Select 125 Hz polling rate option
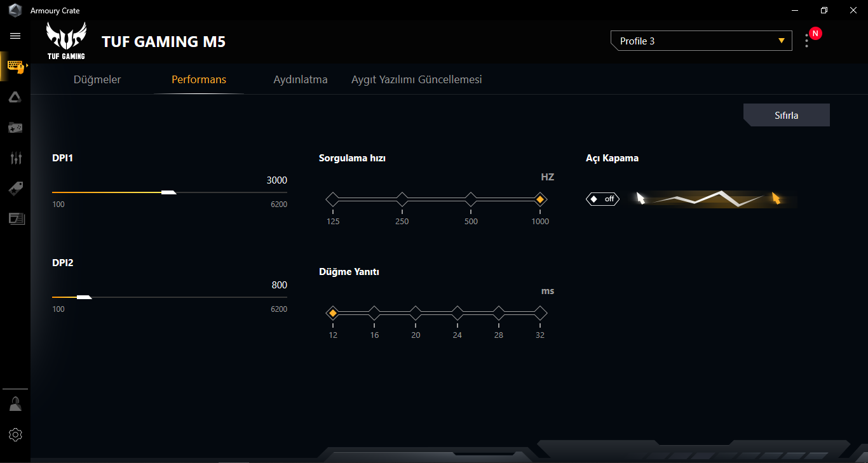The height and width of the screenshot is (463, 868). [x=333, y=199]
